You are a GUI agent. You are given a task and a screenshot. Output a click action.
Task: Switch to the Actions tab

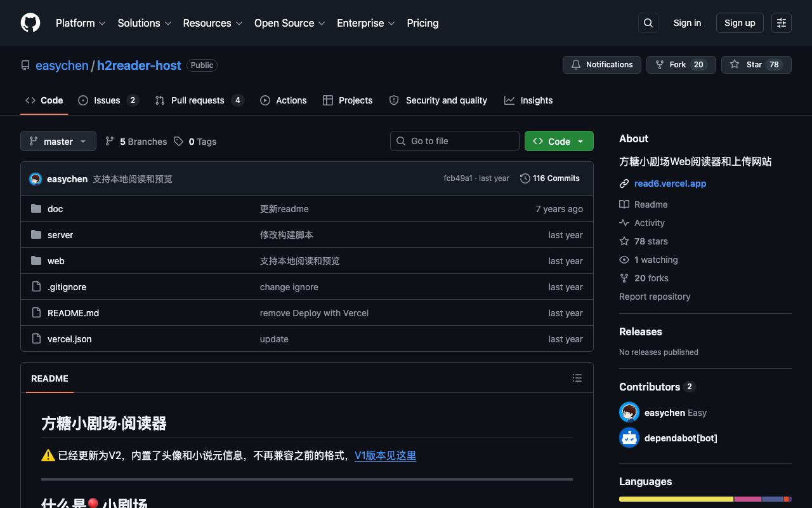(x=284, y=100)
